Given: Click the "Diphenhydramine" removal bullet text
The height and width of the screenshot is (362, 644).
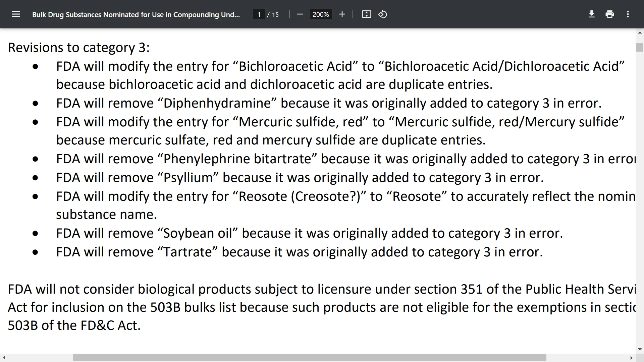Looking at the screenshot, I should pos(329,103).
